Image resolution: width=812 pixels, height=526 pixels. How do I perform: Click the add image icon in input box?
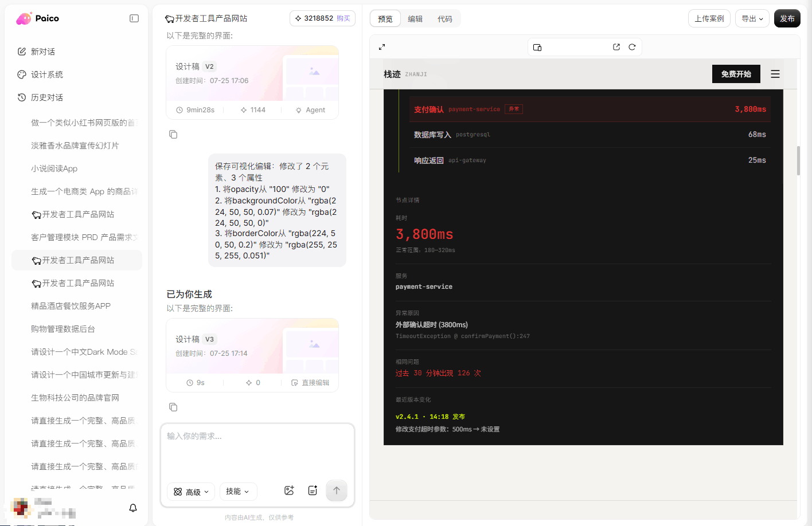(289, 490)
